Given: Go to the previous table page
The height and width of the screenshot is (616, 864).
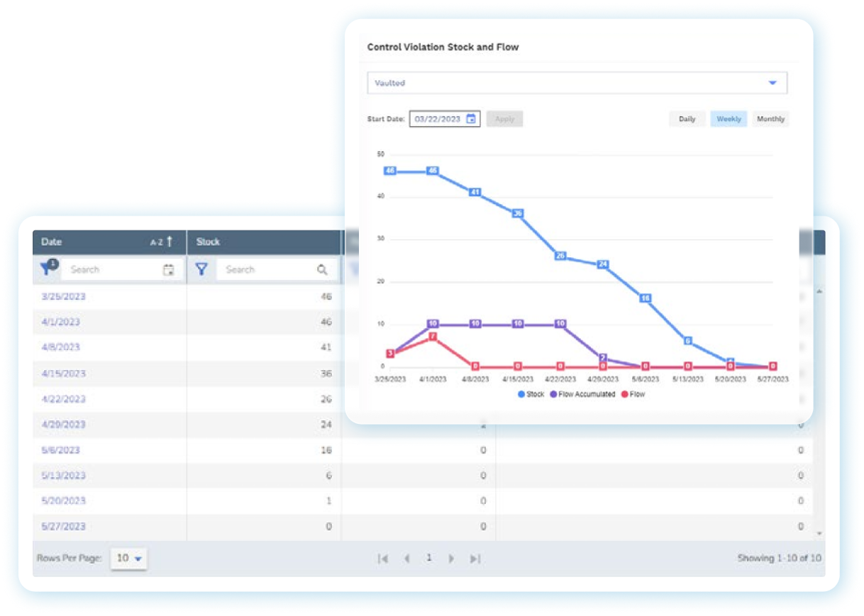Looking at the screenshot, I should [406, 559].
